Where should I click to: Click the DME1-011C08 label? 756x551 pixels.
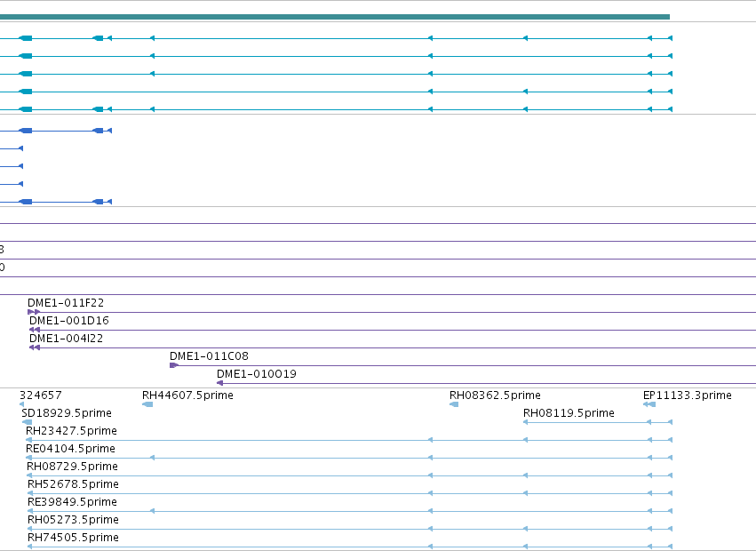[x=209, y=356]
